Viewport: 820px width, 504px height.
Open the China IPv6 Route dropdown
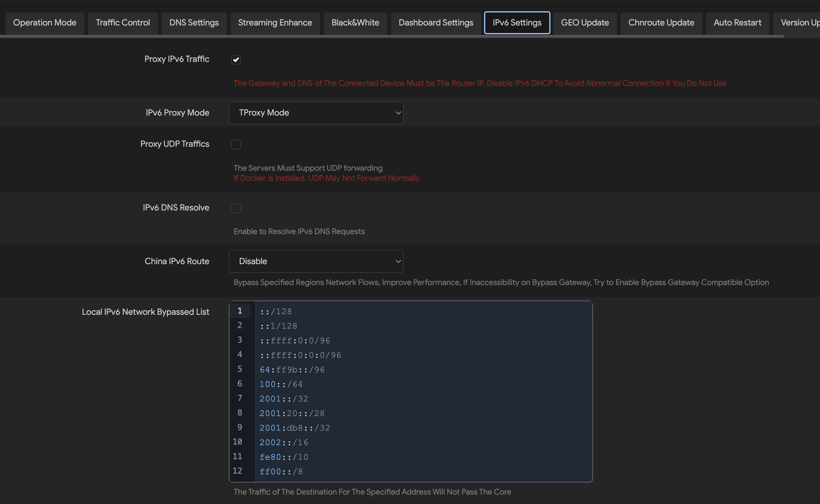click(316, 261)
